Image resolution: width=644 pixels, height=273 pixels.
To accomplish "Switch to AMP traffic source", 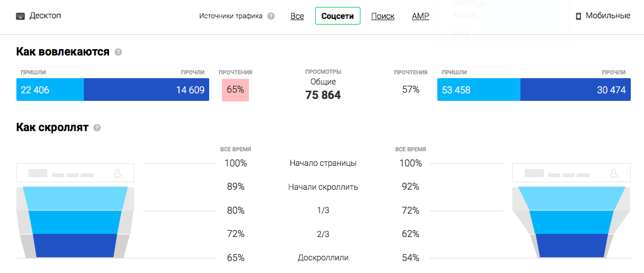I will point(420,16).
